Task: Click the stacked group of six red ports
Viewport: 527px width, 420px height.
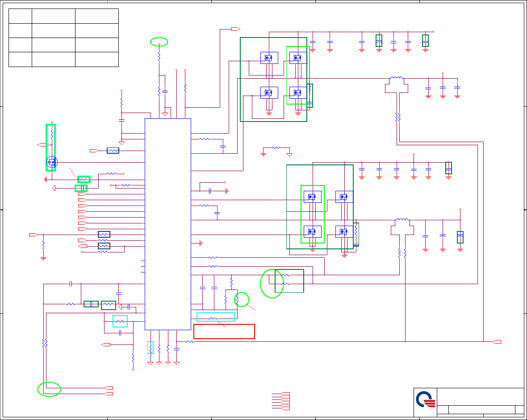Action: 285,401
